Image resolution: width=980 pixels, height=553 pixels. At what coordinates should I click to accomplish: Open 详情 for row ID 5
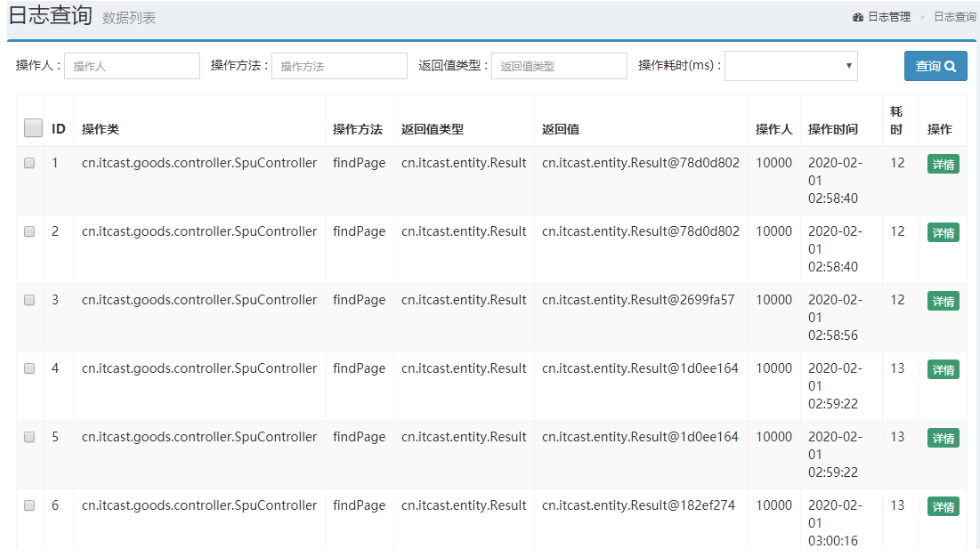(x=943, y=438)
